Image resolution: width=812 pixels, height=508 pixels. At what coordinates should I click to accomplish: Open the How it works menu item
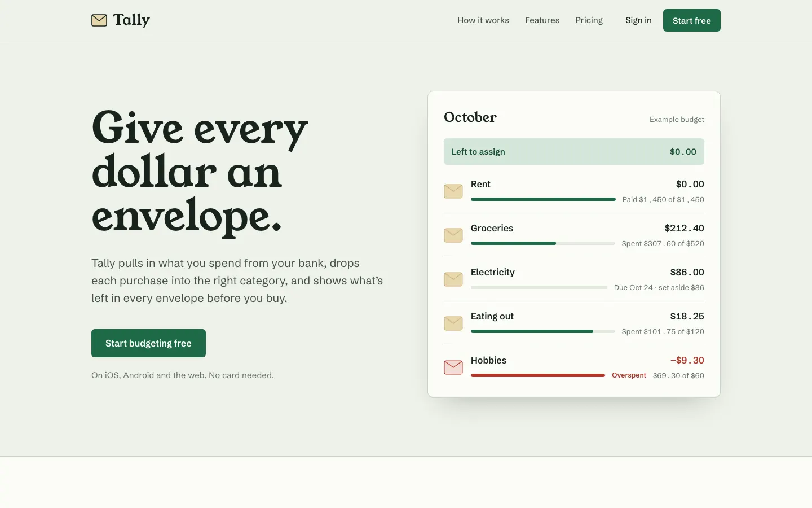pyautogui.click(x=483, y=20)
